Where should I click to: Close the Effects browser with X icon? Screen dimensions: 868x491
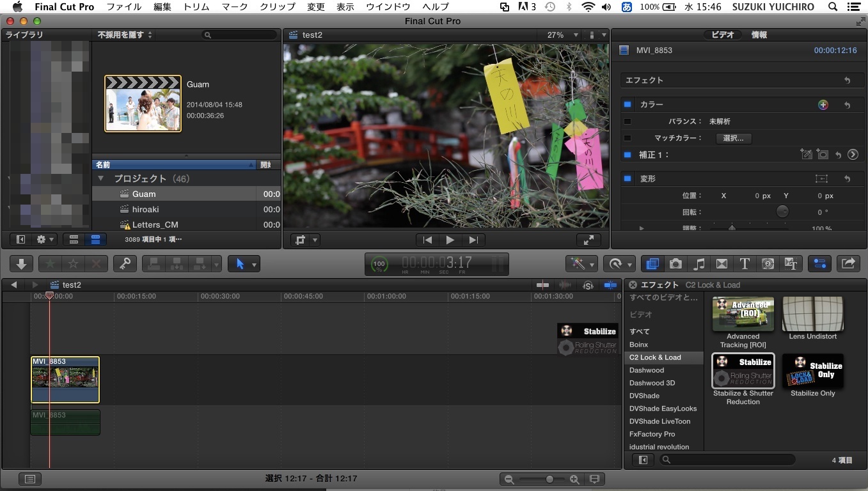(633, 285)
